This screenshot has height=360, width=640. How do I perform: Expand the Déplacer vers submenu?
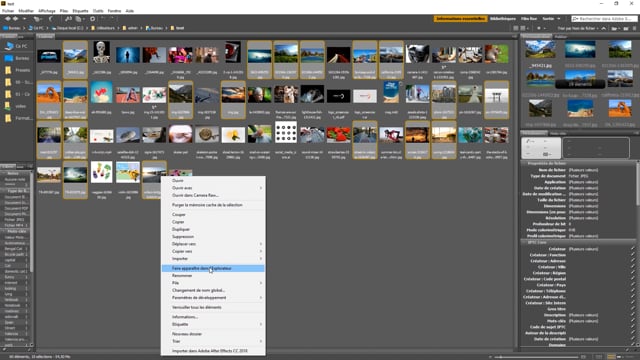tap(261, 244)
